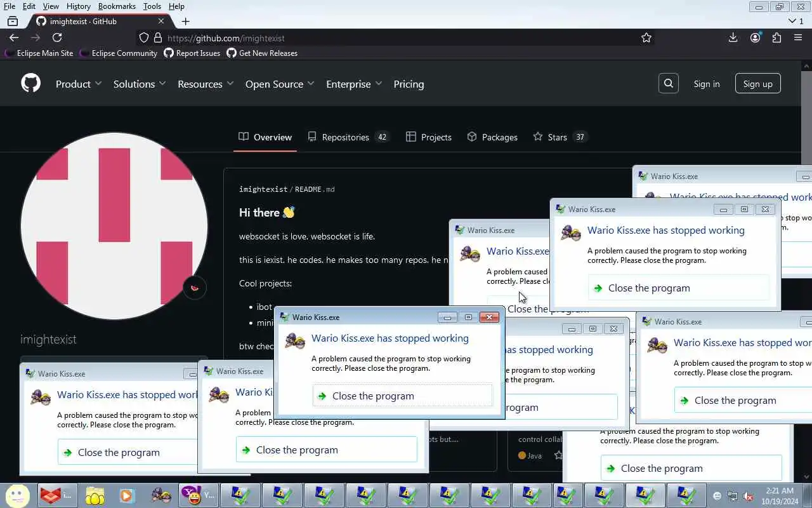Viewport: 812px width, 508px height.
Task: Expand the Product dropdown in GitHub header
Action: tap(79, 84)
